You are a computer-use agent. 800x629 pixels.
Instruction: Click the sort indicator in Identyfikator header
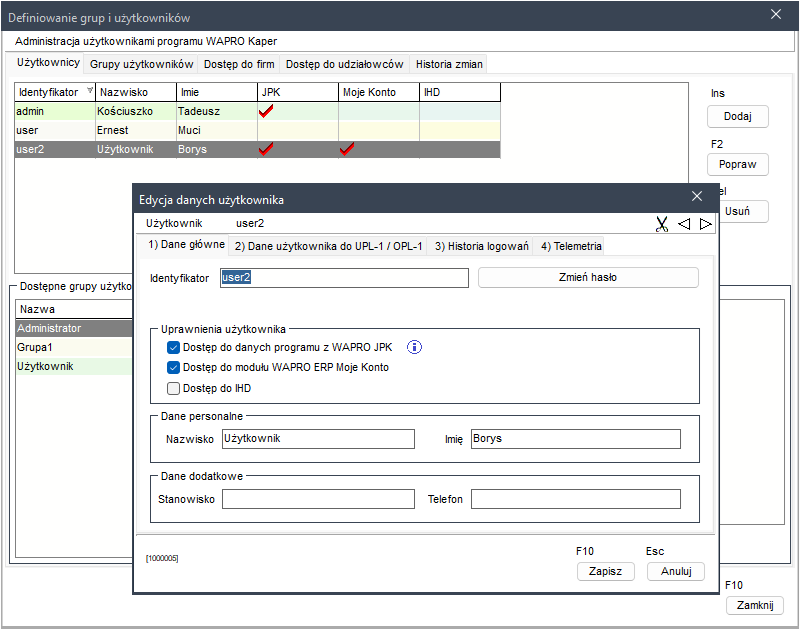coord(90,90)
